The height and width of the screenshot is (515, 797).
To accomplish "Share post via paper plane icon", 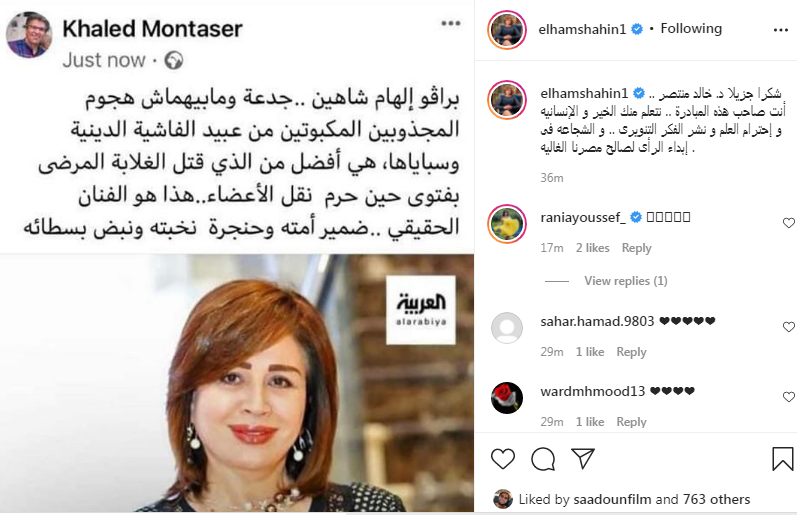I will 583,459.
